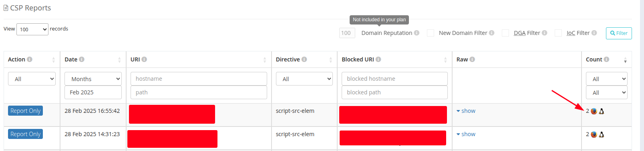
Task: Open the Directive filter All dropdown
Action: coord(304,79)
